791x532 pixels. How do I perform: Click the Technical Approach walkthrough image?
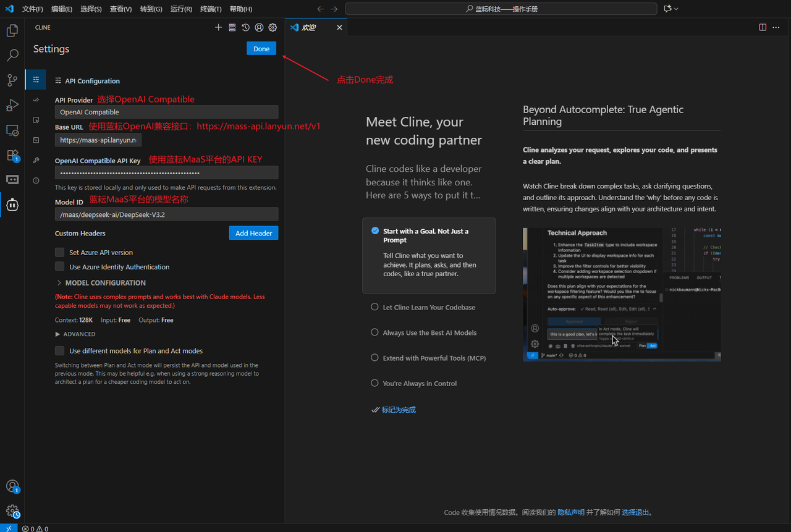click(x=622, y=294)
